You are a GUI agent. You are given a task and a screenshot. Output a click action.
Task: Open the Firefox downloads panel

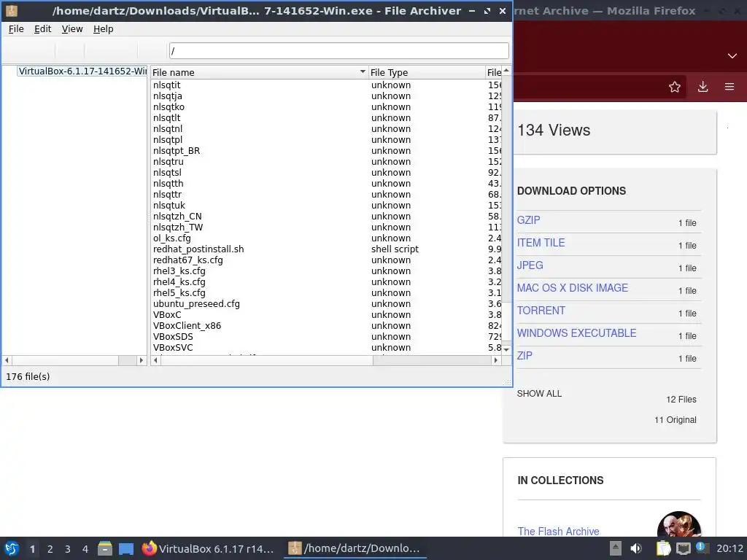(x=703, y=87)
